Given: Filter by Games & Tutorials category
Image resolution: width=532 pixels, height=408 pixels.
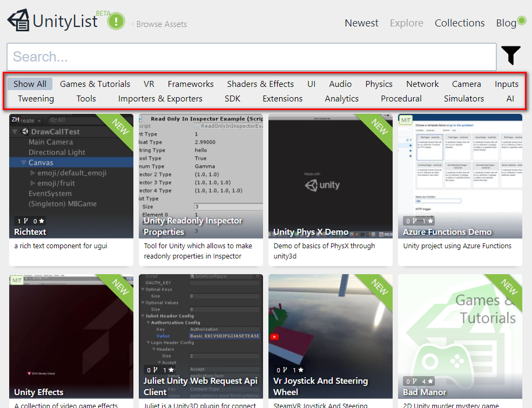Looking at the screenshot, I should 95,84.
